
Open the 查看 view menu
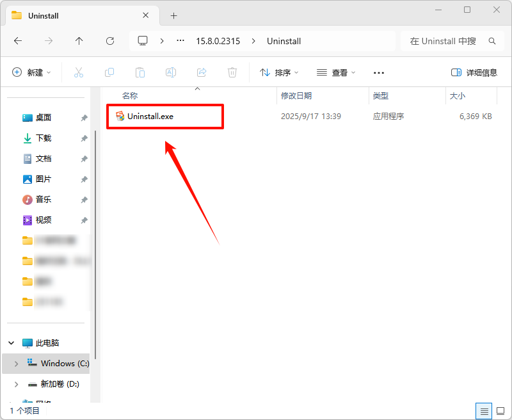(336, 72)
